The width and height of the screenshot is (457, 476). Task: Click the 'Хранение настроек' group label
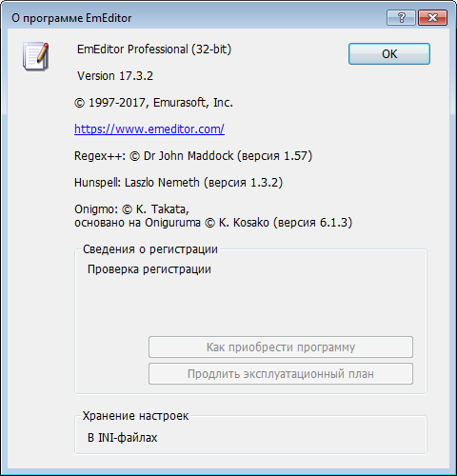tap(135, 416)
